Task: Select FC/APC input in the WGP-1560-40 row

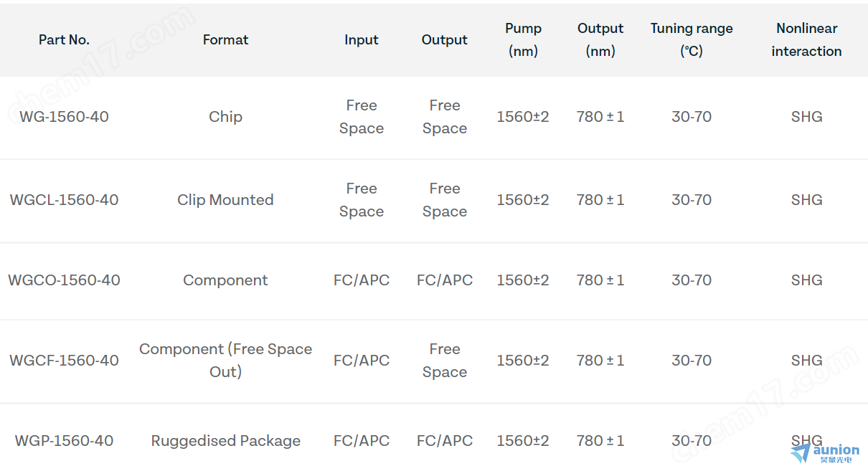Action: (361, 441)
